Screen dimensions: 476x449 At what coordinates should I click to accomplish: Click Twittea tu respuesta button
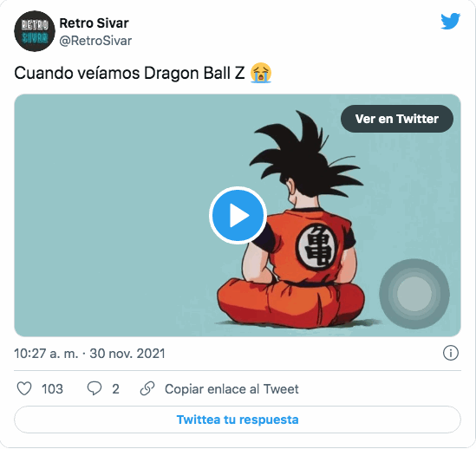pos(238,420)
